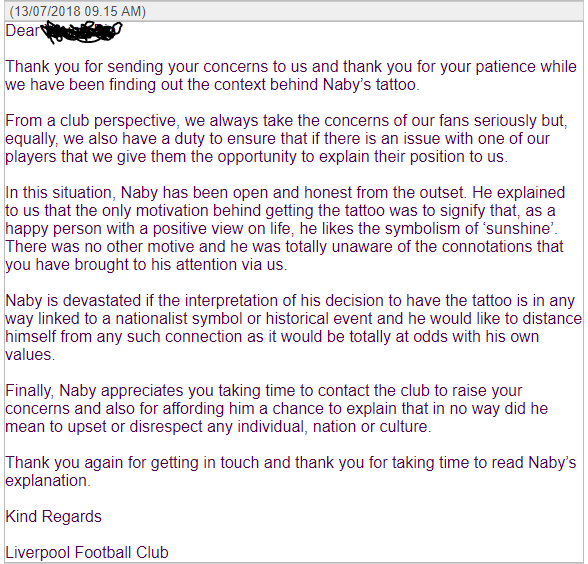588x564 pixels.
Task: Click the phrase "opportunity to explain their position"
Action: 340,157
